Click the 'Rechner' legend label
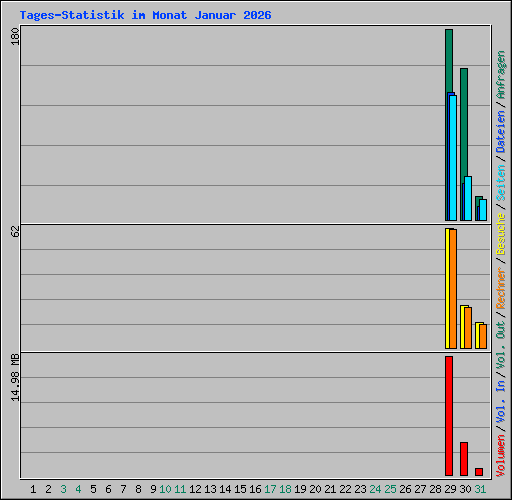The width and height of the screenshot is (512, 500). 501,288
